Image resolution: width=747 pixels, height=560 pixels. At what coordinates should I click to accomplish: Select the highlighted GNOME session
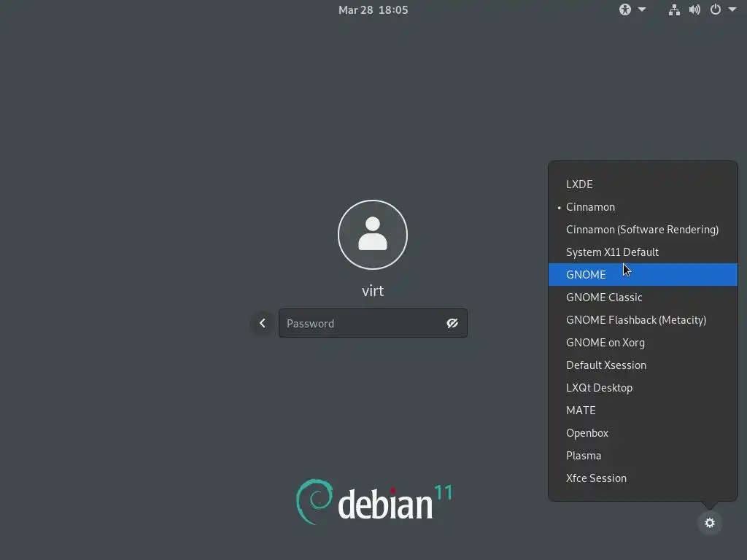point(643,275)
